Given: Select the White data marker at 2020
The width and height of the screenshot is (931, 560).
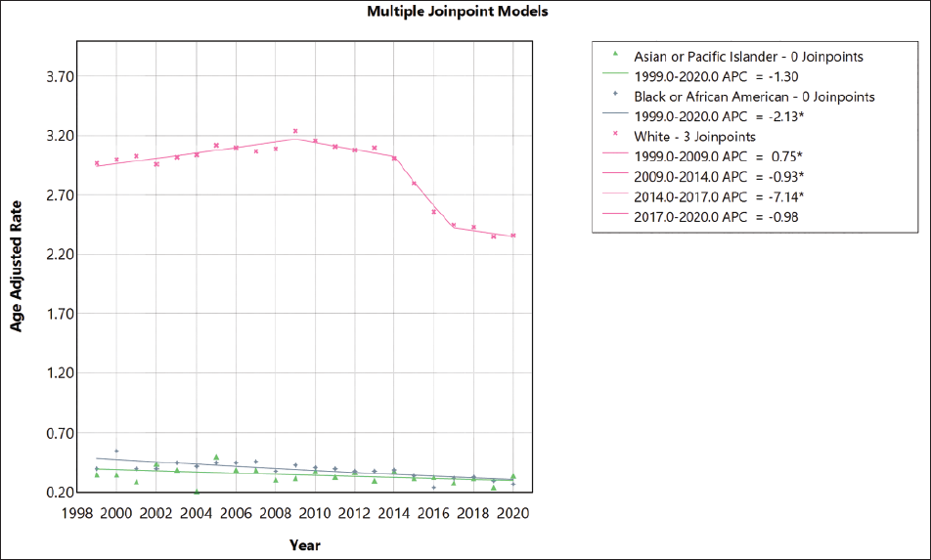Looking at the screenshot, I should tap(513, 236).
